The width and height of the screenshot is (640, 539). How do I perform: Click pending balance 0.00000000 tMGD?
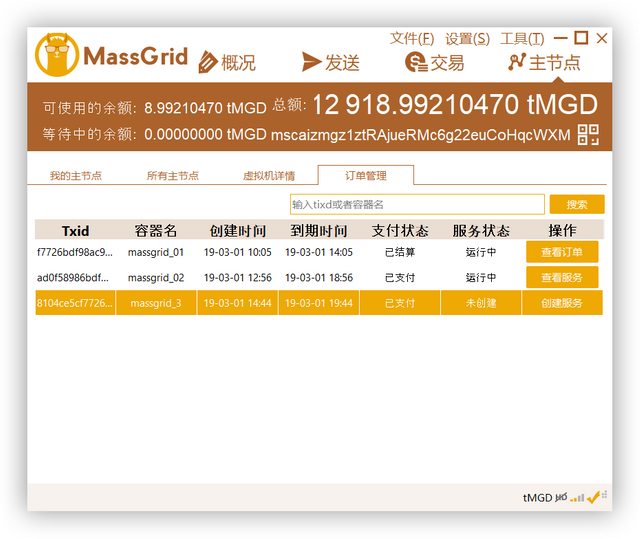tap(205, 134)
